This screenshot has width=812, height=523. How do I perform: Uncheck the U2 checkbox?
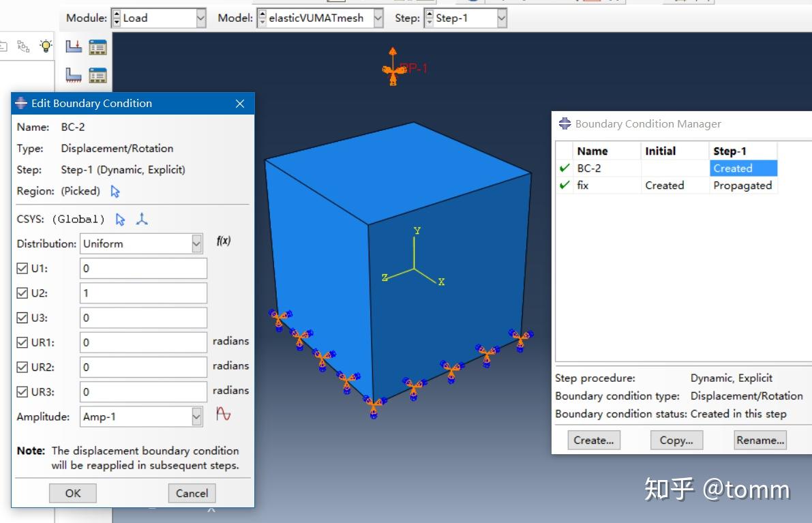click(22, 293)
